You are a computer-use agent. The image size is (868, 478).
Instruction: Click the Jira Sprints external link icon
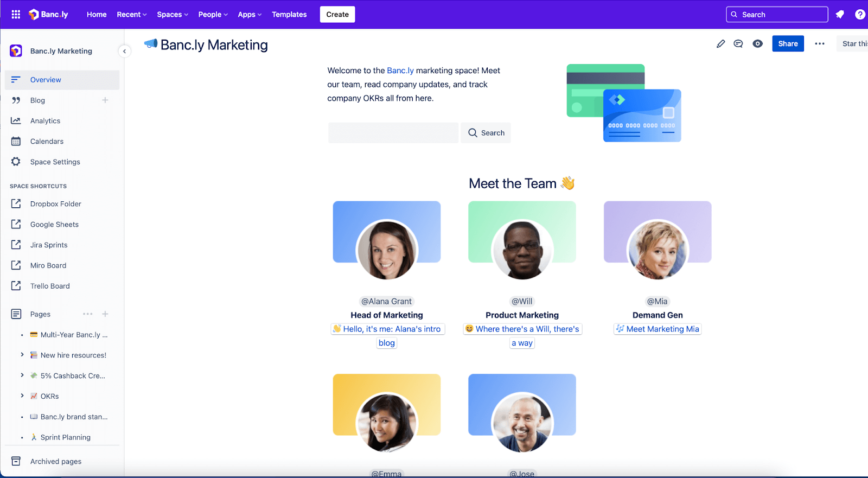(x=16, y=245)
